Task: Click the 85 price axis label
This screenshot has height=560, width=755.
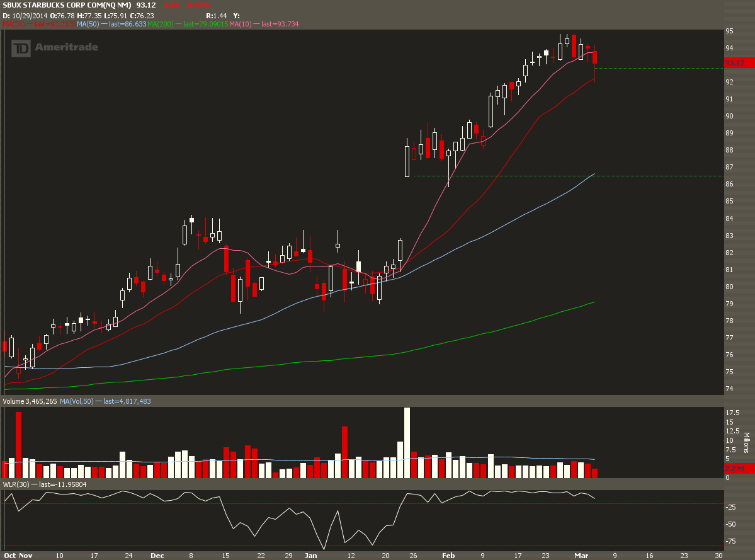Action: [x=729, y=202]
